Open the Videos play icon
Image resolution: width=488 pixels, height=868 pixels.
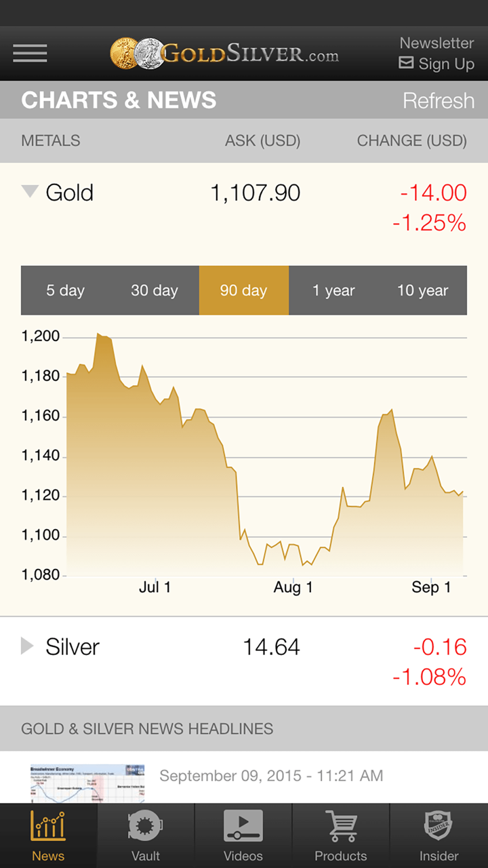[x=243, y=826]
